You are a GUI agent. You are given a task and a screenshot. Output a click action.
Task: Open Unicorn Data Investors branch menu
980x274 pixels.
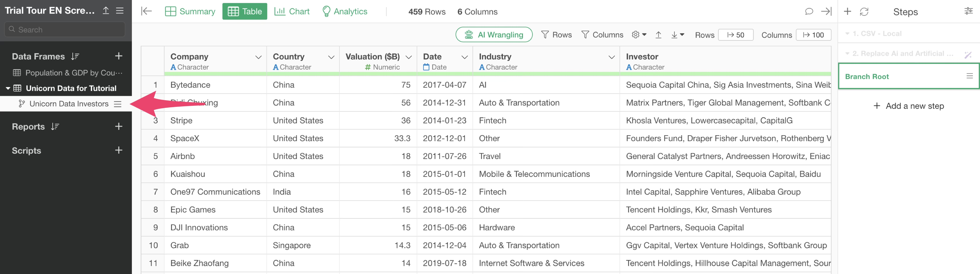pyautogui.click(x=118, y=104)
